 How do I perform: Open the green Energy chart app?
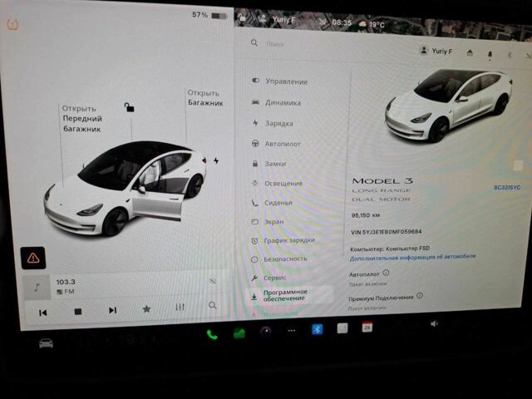point(239,333)
